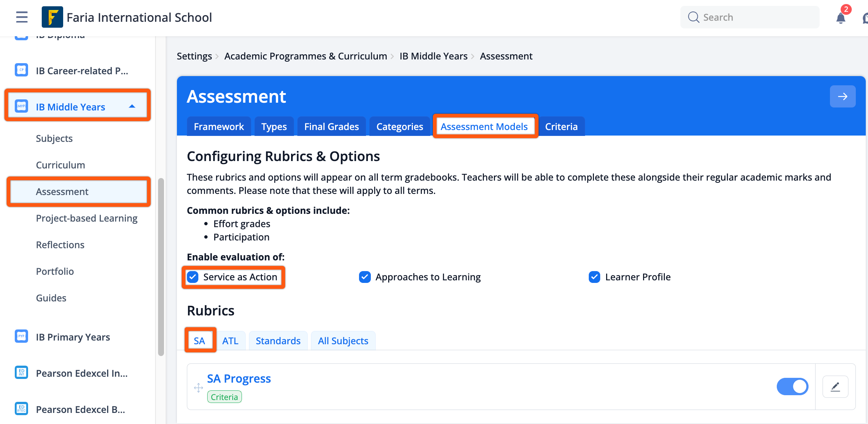Viewport: 868px width, 424px height.
Task: Click into the Search field
Action: click(x=749, y=17)
